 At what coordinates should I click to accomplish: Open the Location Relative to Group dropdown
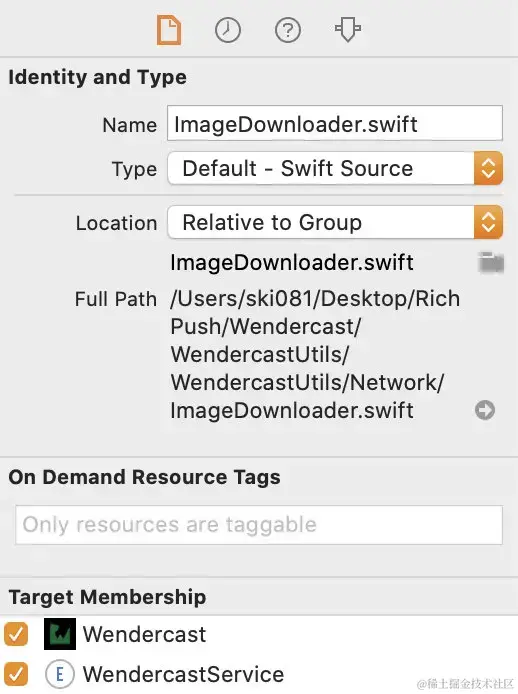(x=335, y=222)
